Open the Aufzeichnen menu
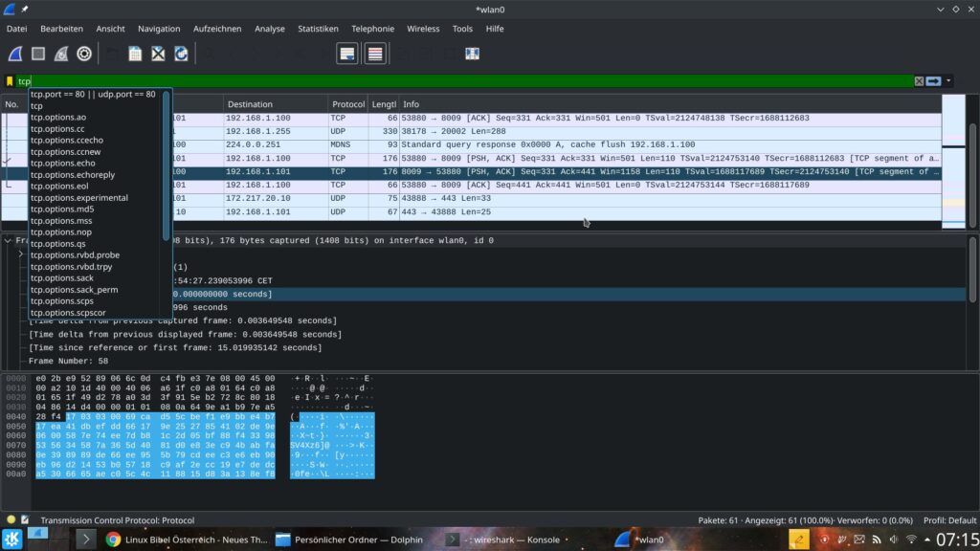 217,29
